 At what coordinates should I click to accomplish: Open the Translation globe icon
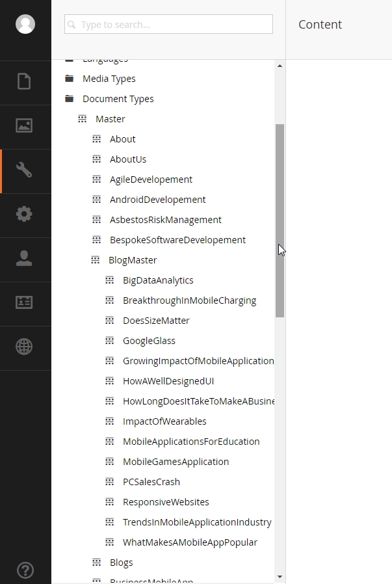[x=24, y=347]
